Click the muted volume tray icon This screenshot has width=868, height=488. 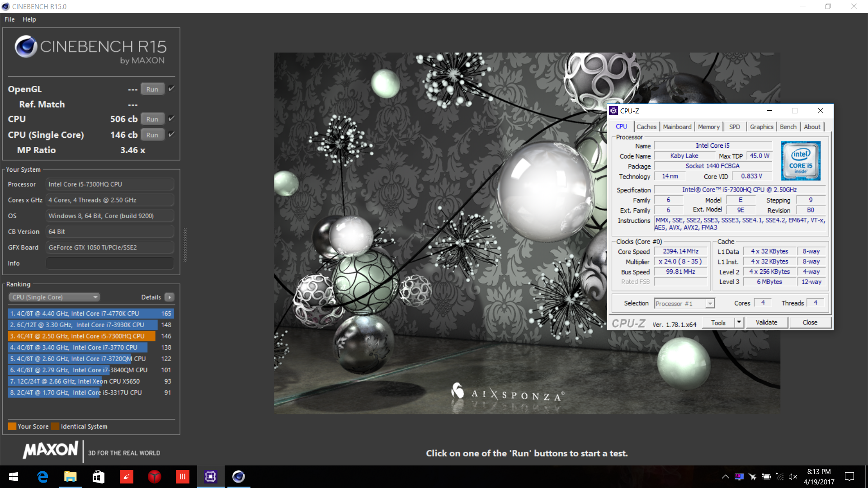click(793, 477)
